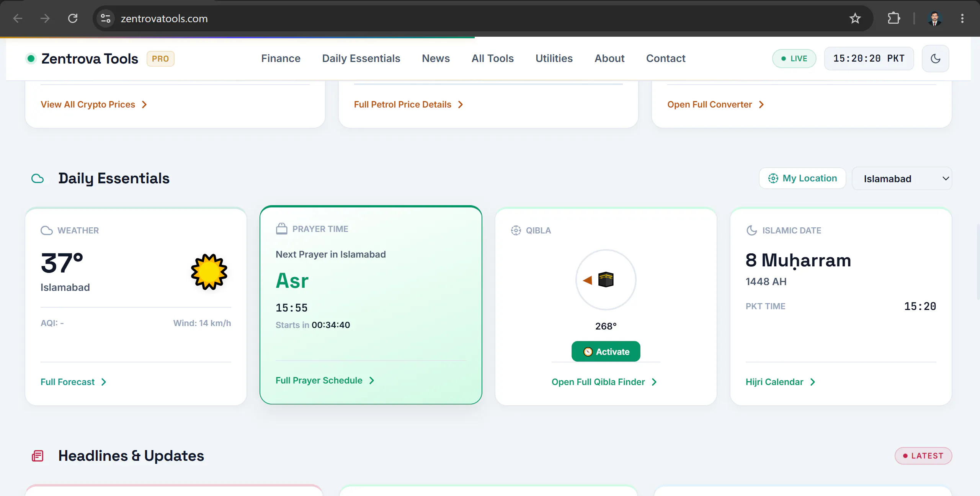Click the sun weather icon
Viewport: 980px width, 496px height.
[x=209, y=272]
